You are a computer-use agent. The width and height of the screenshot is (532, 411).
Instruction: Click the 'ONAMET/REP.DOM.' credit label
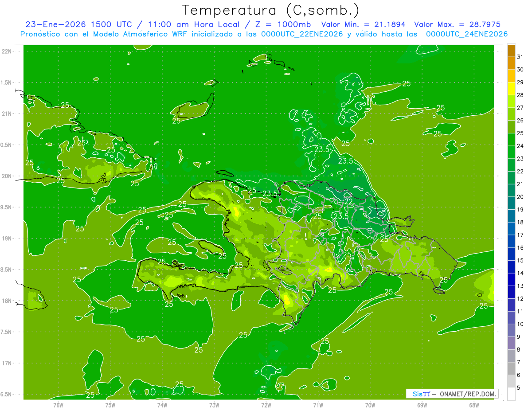coord(467,394)
